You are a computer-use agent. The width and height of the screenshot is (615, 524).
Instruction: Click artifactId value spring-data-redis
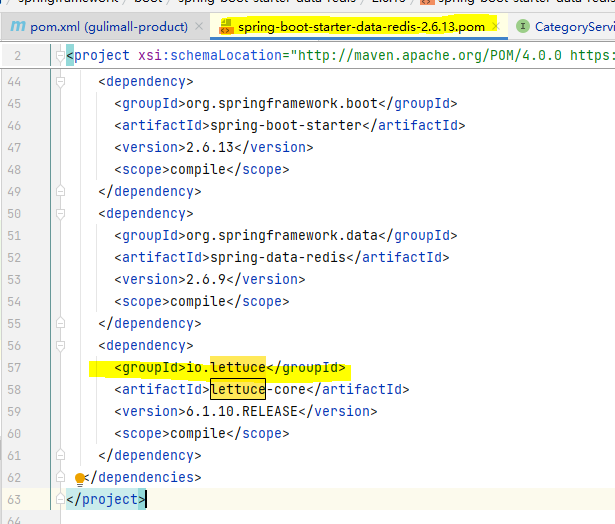[x=278, y=258]
